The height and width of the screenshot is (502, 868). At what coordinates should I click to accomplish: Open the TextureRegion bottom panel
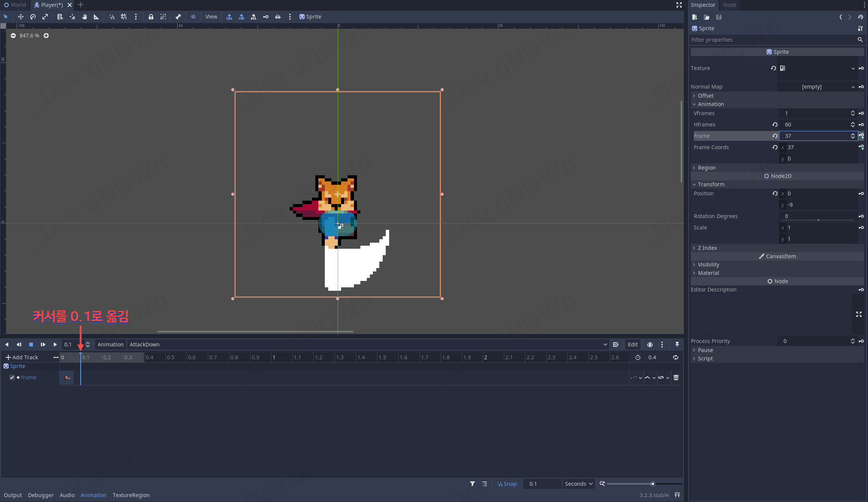point(131,495)
